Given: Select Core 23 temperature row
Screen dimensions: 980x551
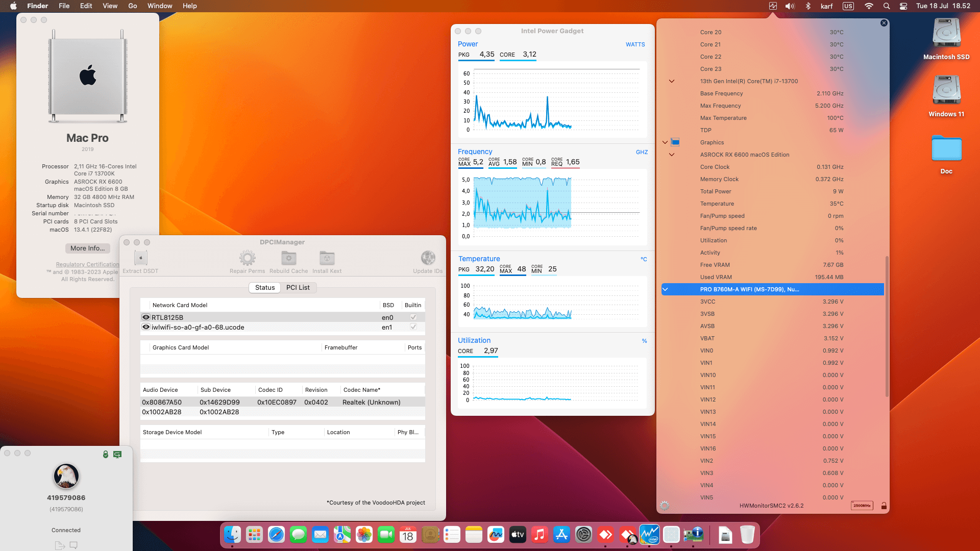Looking at the screenshot, I should 773,69.
